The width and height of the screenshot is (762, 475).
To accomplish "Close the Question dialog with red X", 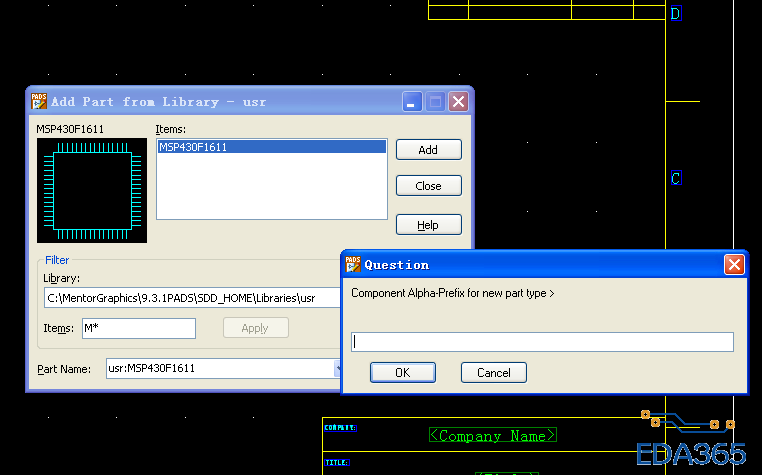I will [734, 265].
